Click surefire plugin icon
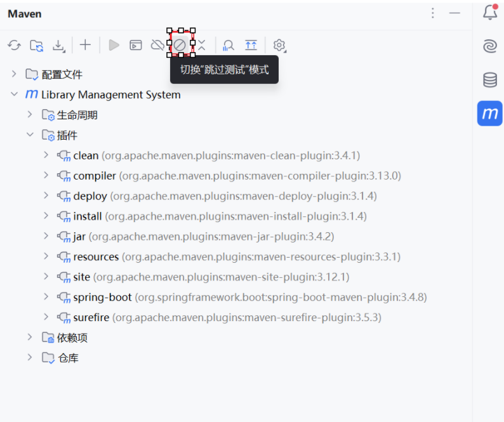504x422 pixels. click(64, 318)
